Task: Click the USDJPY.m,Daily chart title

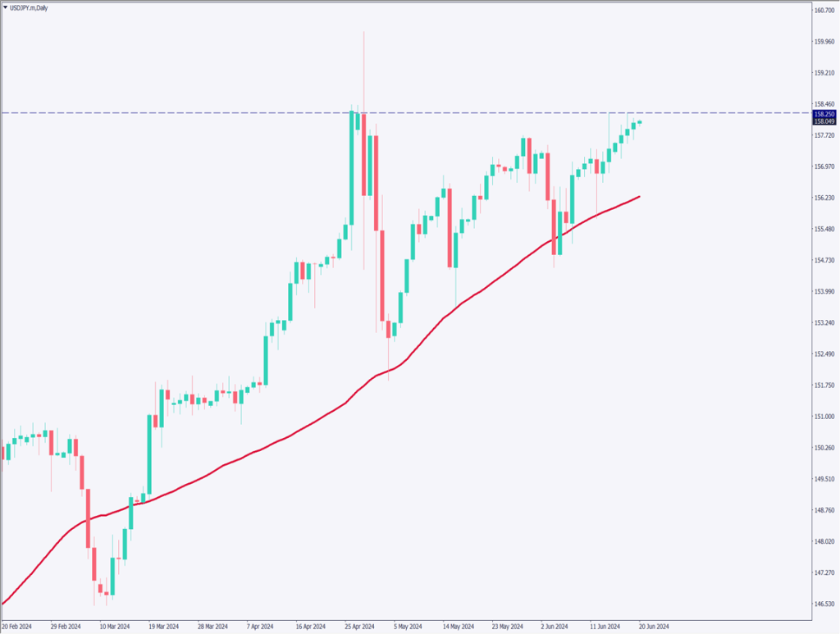Action: click(x=30, y=7)
